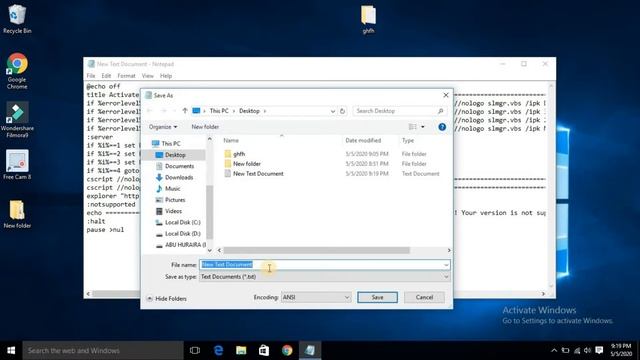The image size is (640, 360).
Task: Open the Save as type dropdown
Action: coord(446,277)
